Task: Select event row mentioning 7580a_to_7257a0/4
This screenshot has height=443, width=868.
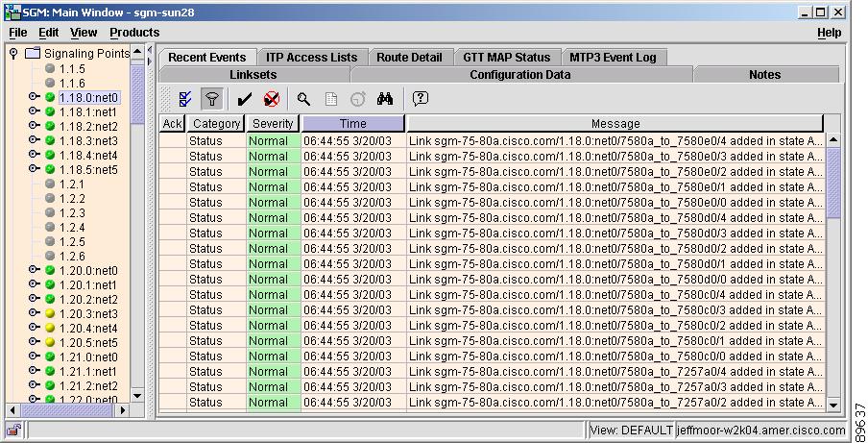Action: pos(493,372)
